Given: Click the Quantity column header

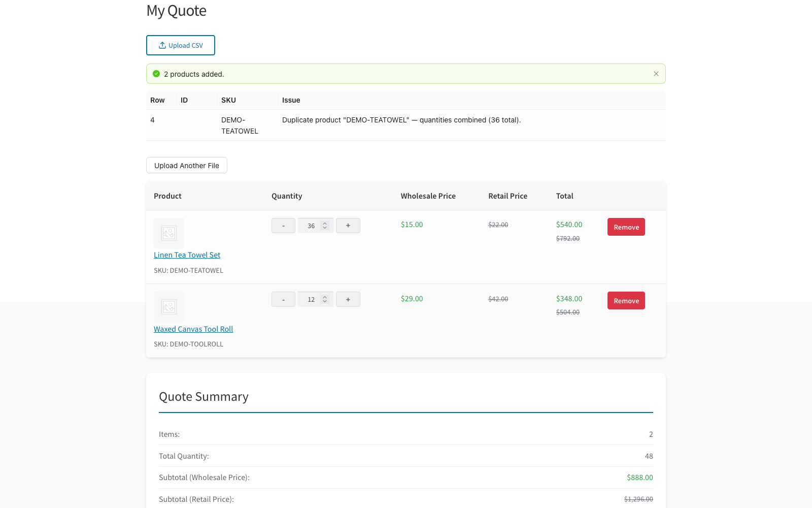Looking at the screenshot, I should (287, 196).
